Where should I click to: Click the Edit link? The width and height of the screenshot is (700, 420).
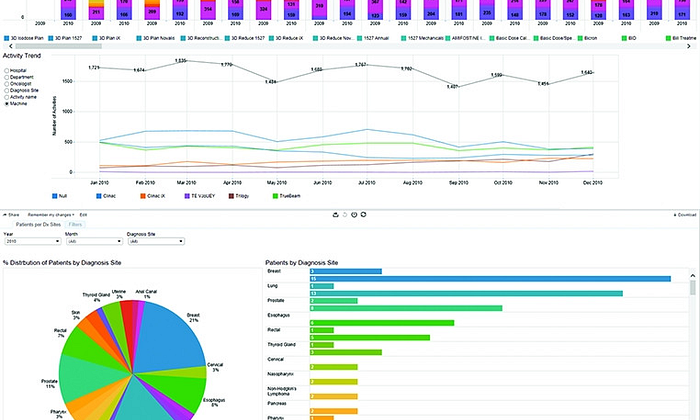click(84, 214)
